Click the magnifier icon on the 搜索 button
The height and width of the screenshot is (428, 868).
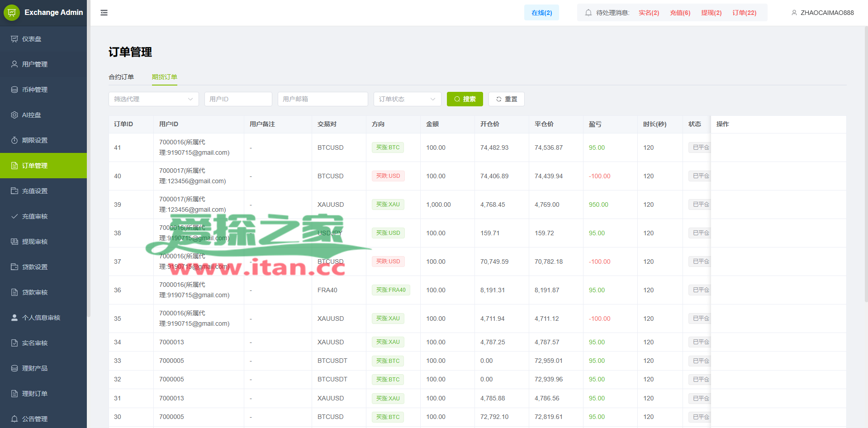tap(457, 99)
